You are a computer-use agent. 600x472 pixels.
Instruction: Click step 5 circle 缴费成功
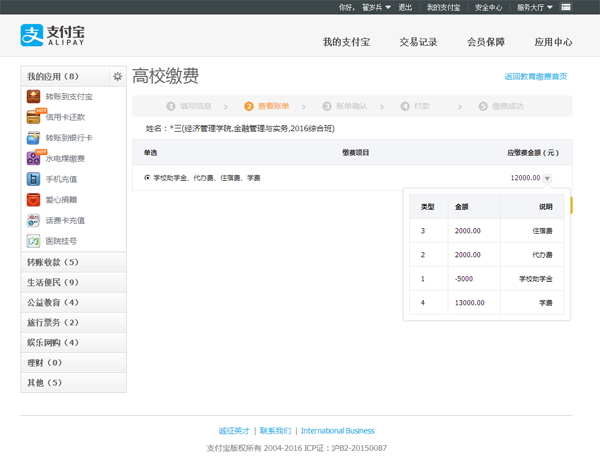[x=483, y=106]
